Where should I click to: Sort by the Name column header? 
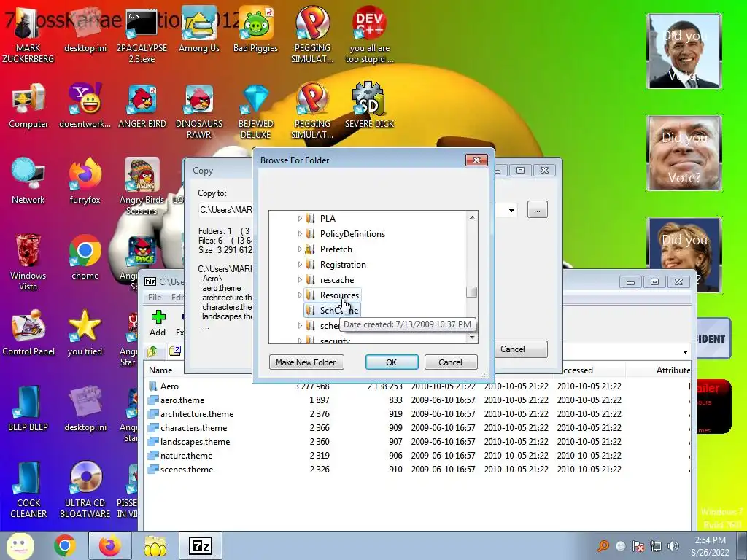point(160,370)
